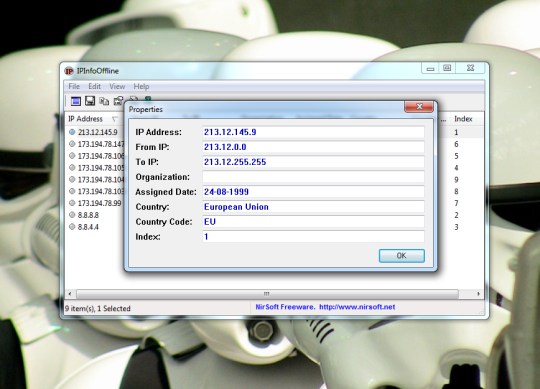Click the Country field European Union
The image size is (540, 389).
(313, 207)
